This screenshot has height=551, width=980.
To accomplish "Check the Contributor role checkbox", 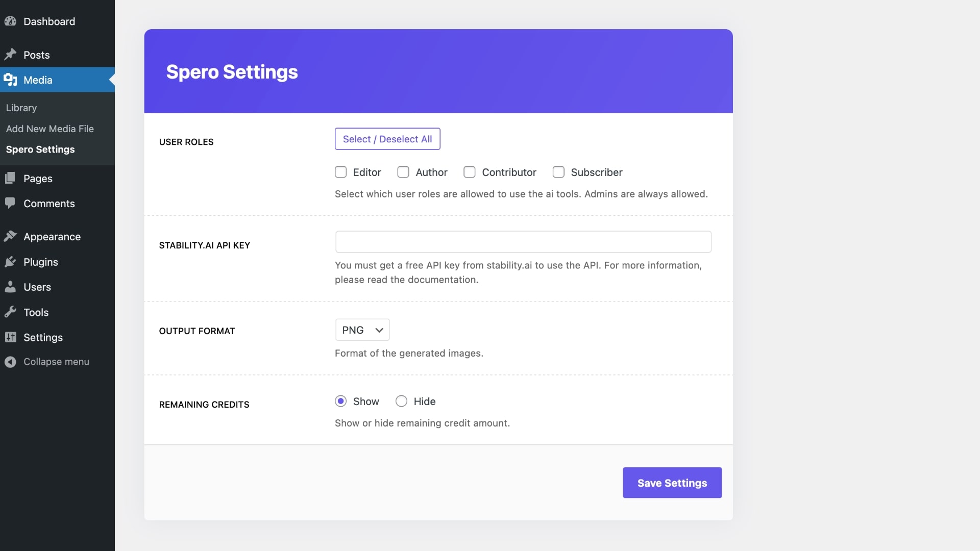I will click(469, 172).
